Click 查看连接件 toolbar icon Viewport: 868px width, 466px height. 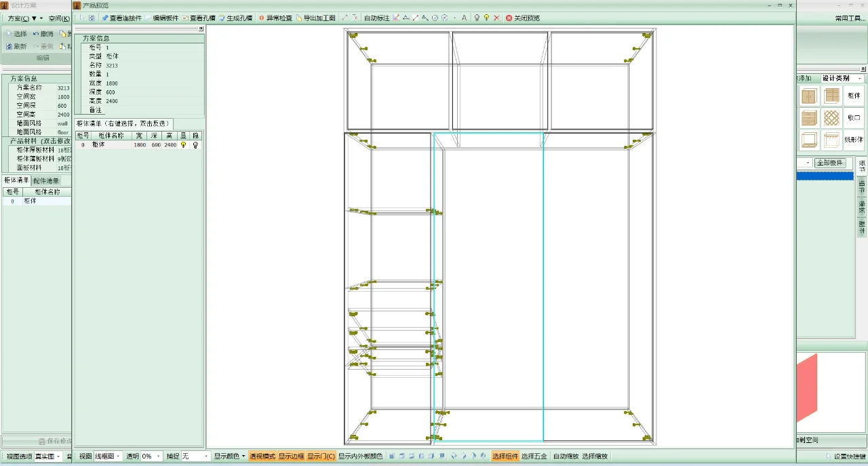tap(122, 18)
